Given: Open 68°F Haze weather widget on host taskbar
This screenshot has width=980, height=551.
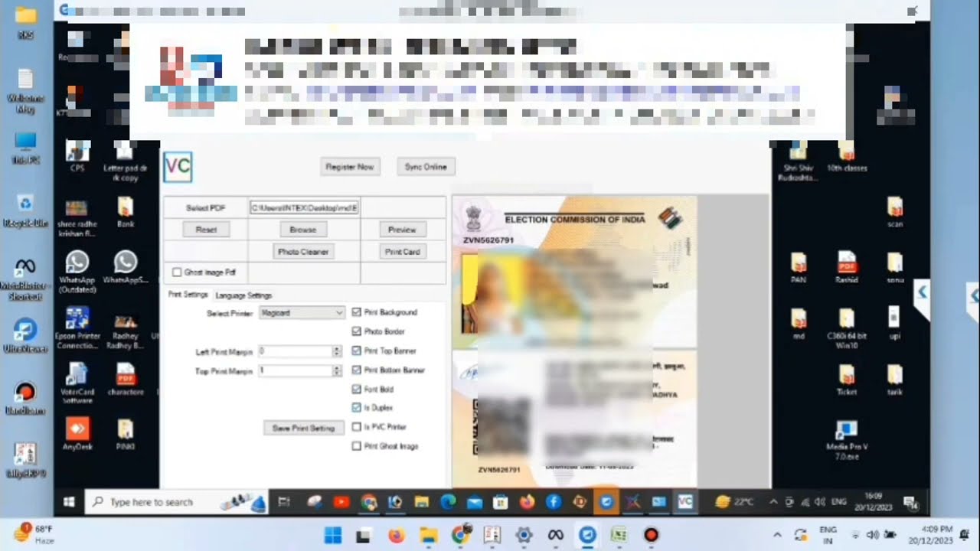Looking at the screenshot, I should tap(34, 534).
